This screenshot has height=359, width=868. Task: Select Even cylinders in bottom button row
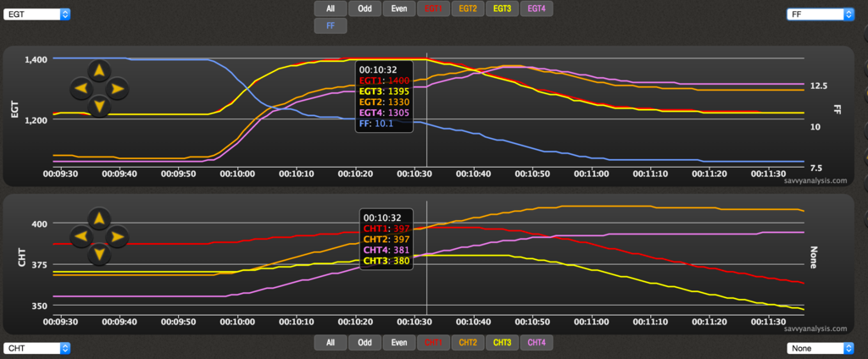398,343
